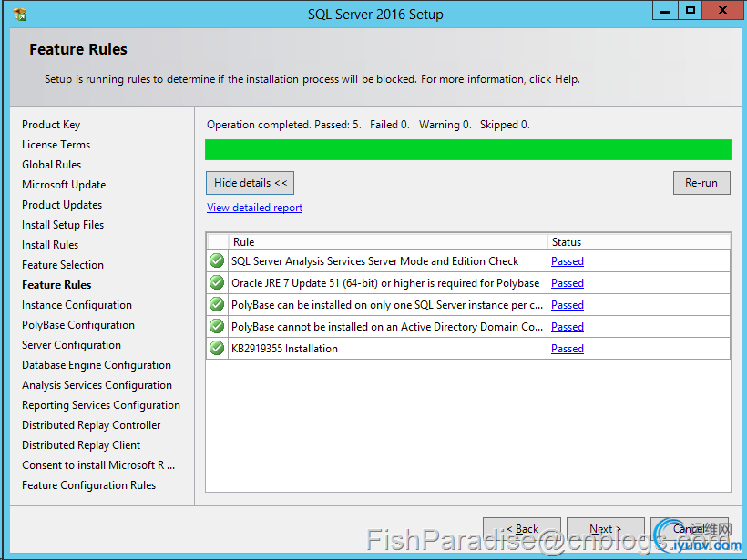747x560 pixels.
Task: Minimize the SQL Server 2016 Setup window
Action: [x=665, y=11]
